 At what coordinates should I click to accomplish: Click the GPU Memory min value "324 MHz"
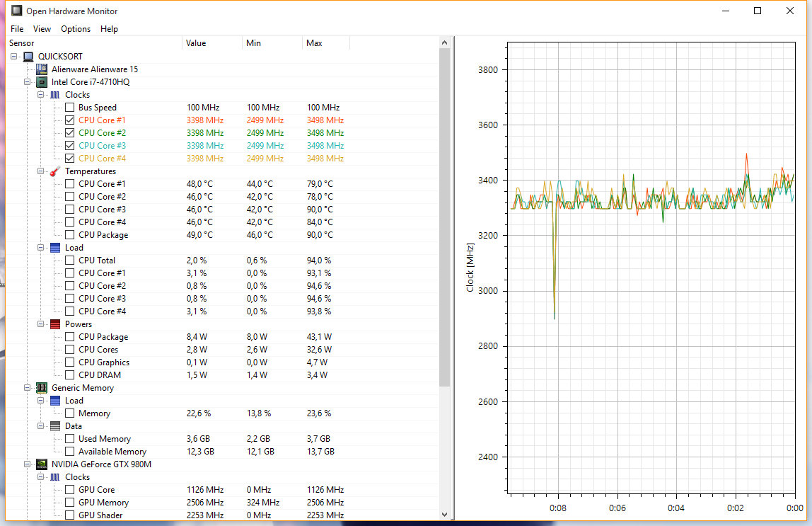(263, 503)
